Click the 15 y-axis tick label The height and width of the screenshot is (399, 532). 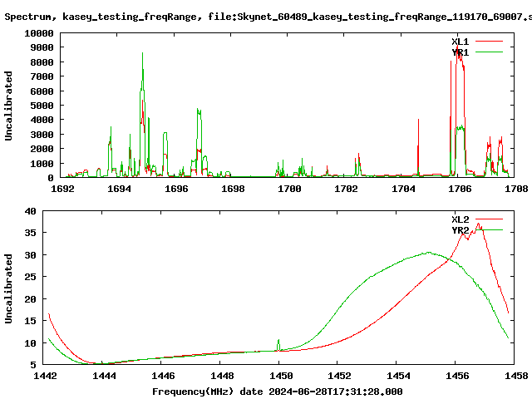click(x=30, y=321)
